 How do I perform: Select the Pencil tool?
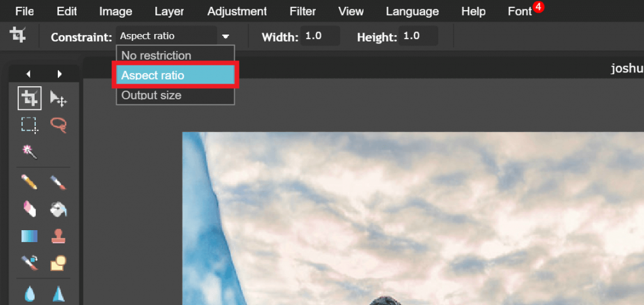tap(30, 182)
